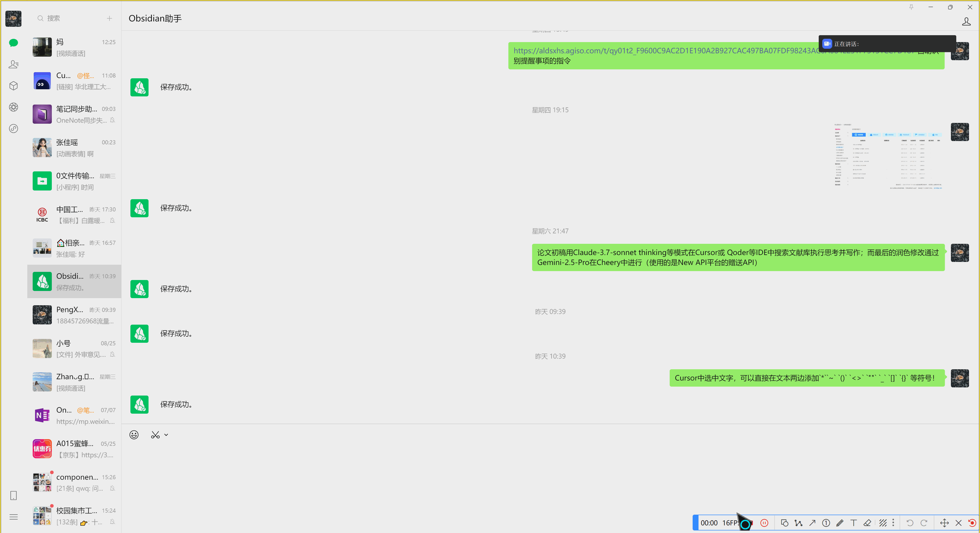The height and width of the screenshot is (533, 980).
Task: Click the 正在讲话 meeting indicator
Action: (887, 44)
